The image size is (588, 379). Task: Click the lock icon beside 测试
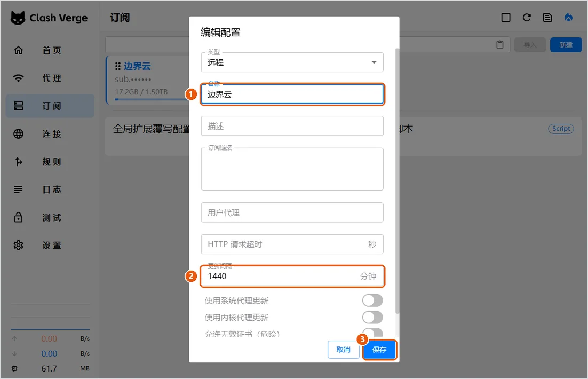18,217
